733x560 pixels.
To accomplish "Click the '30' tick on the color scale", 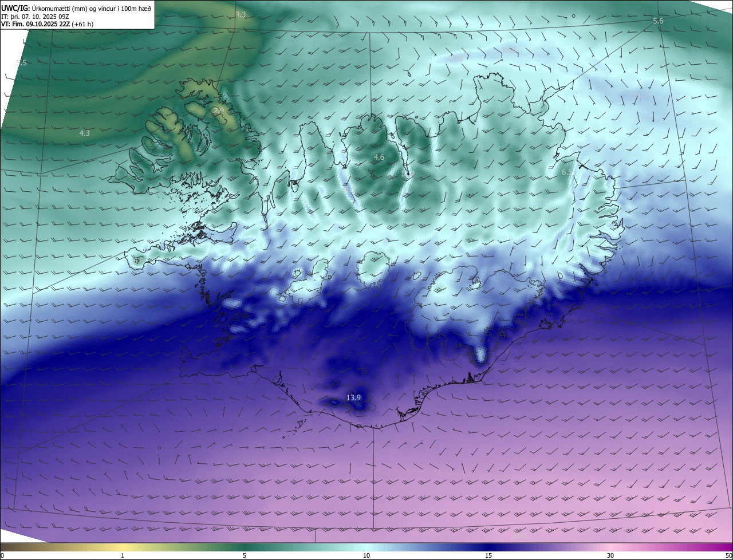I will (x=610, y=555).
